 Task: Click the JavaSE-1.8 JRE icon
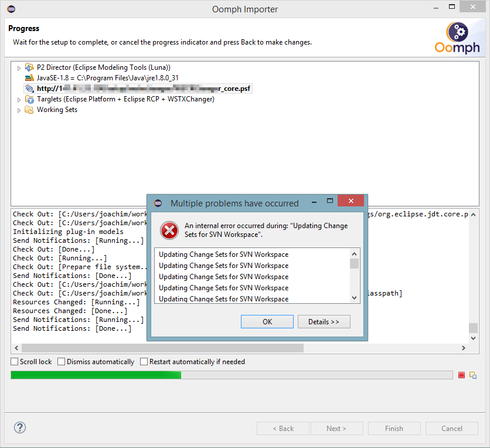29,78
